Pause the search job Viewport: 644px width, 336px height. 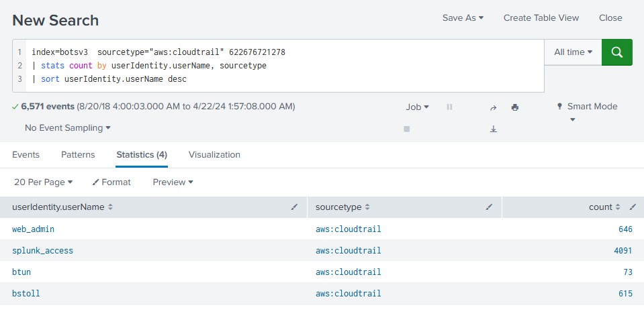(x=449, y=107)
